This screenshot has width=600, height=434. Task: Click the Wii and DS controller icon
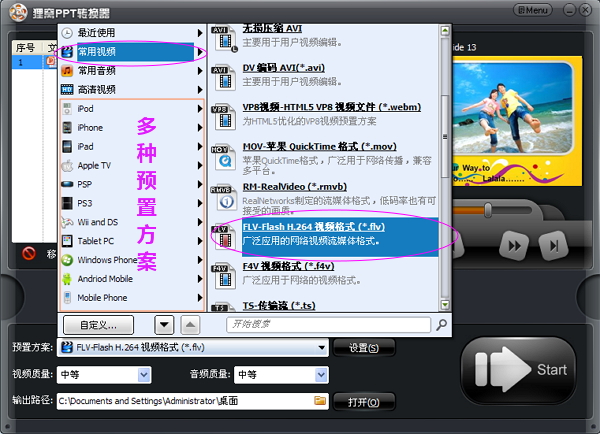[67, 222]
